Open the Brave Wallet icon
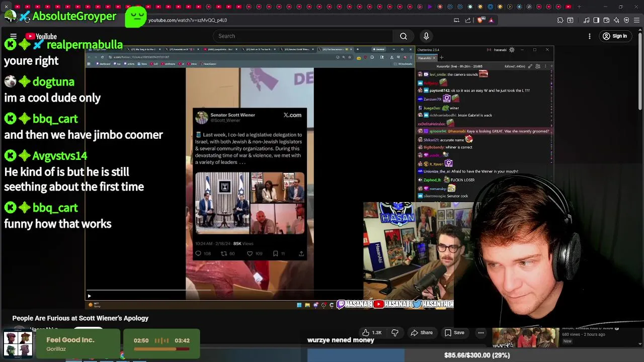This screenshot has width=644, height=362. tap(606, 20)
